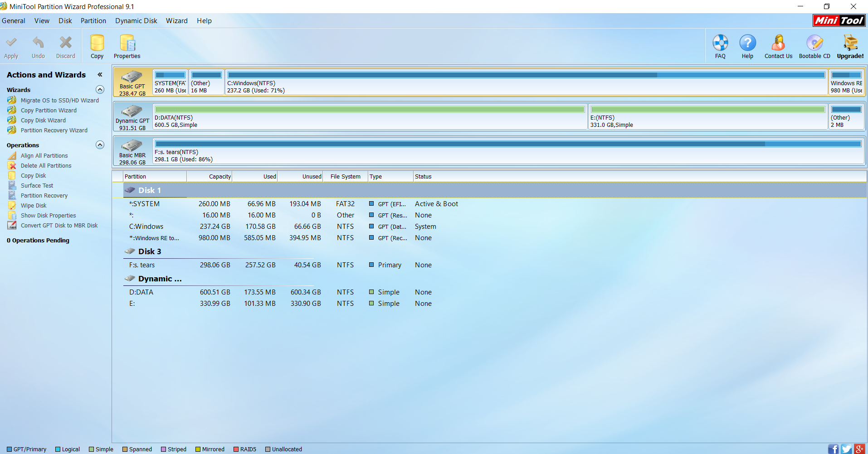Click Partition Recovery in Operations list

click(44, 196)
